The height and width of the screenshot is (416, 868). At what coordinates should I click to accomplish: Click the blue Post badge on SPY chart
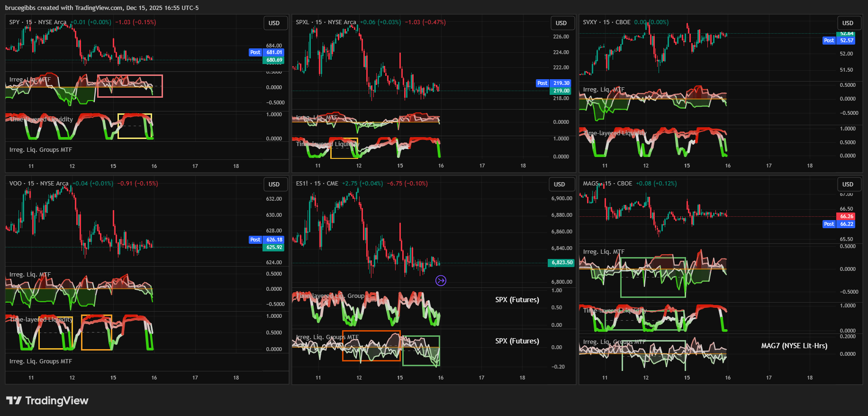click(x=255, y=53)
